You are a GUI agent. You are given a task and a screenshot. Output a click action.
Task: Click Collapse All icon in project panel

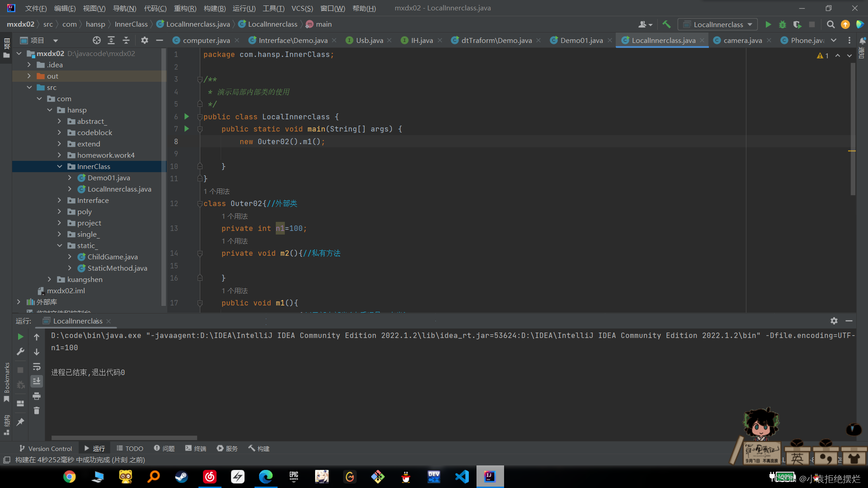126,40
